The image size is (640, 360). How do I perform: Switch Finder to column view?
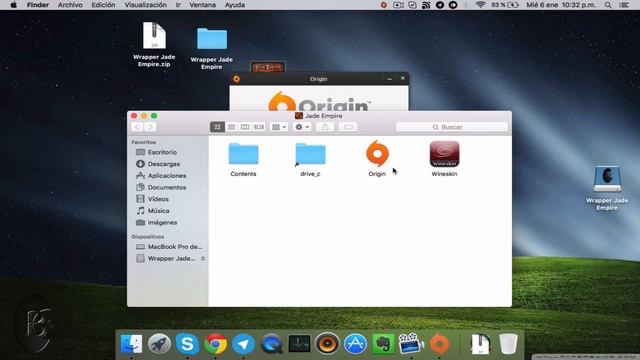coord(245,127)
